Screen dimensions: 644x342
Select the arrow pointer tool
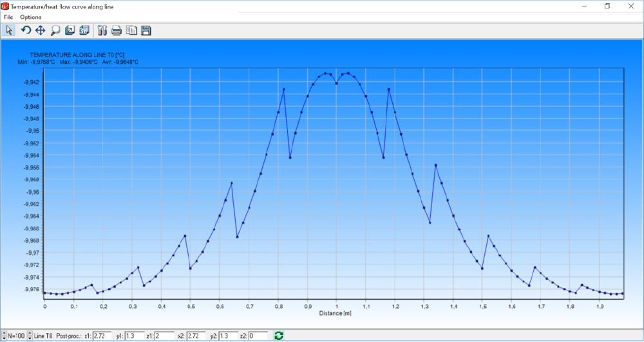pyautogui.click(x=9, y=30)
